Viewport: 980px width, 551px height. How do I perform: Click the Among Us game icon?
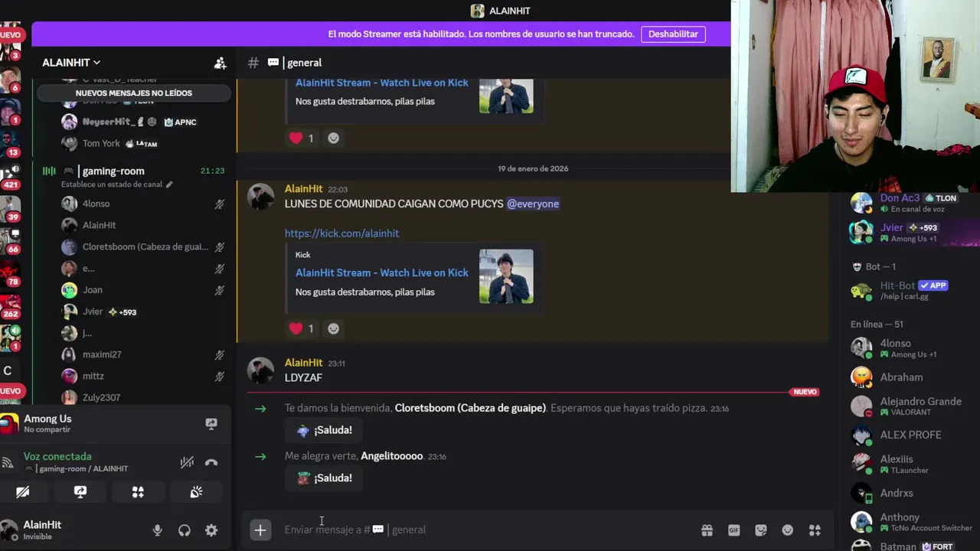(x=9, y=423)
